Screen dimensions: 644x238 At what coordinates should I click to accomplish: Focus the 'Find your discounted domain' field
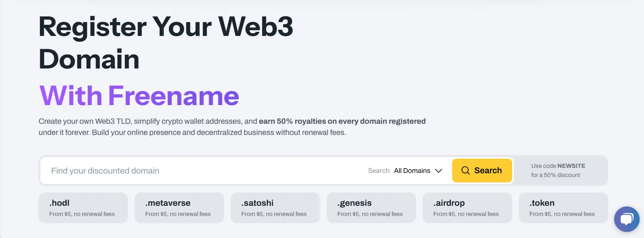(203, 171)
